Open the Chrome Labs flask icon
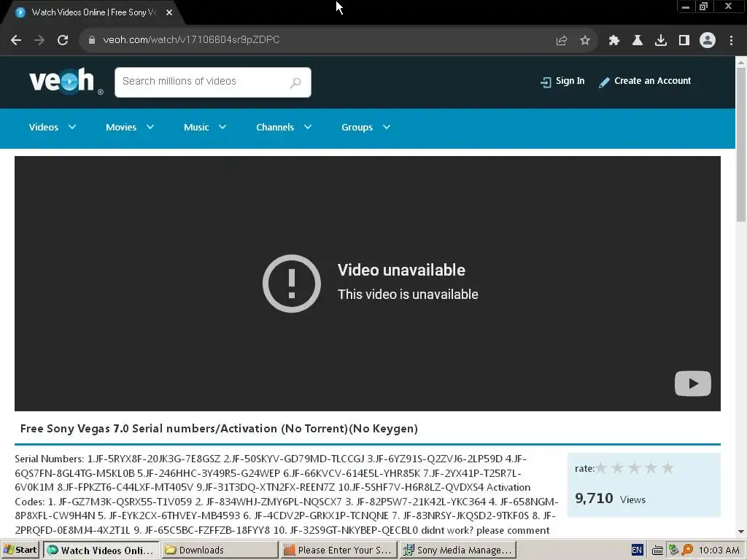The height and width of the screenshot is (560, 747). [638, 41]
